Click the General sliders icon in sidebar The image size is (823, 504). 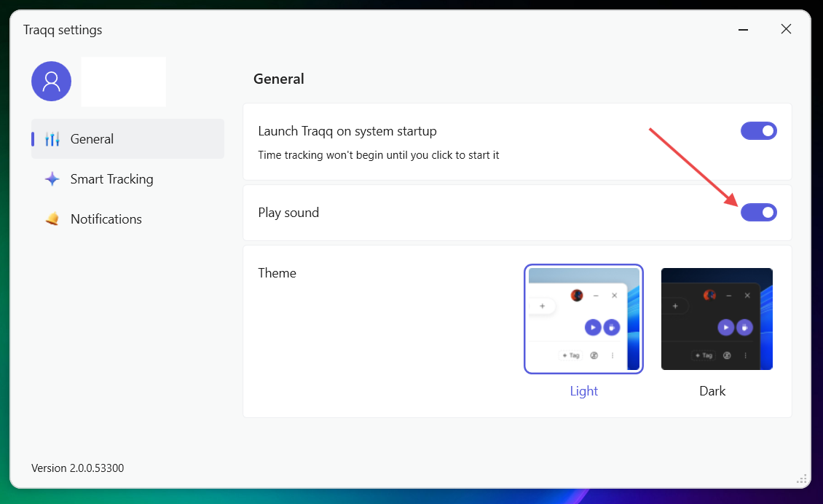pos(52,139)
